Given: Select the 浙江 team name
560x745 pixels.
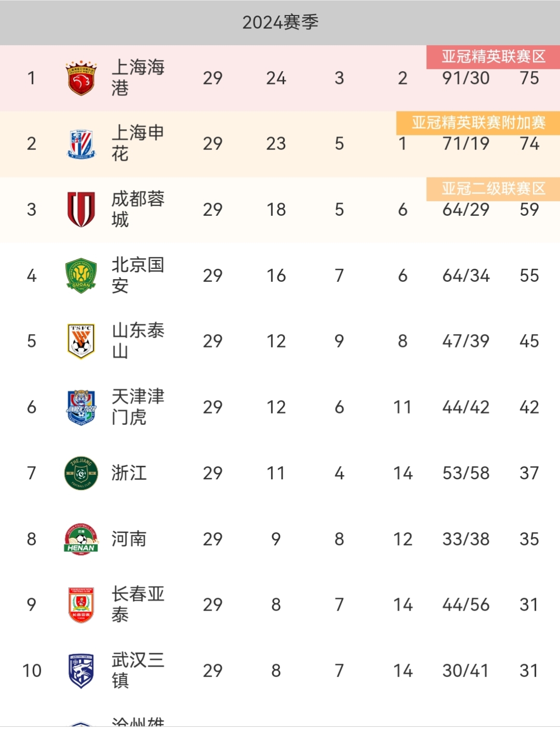Looking at the screenshot, I should pyautogui.click(x=129, y=473).
